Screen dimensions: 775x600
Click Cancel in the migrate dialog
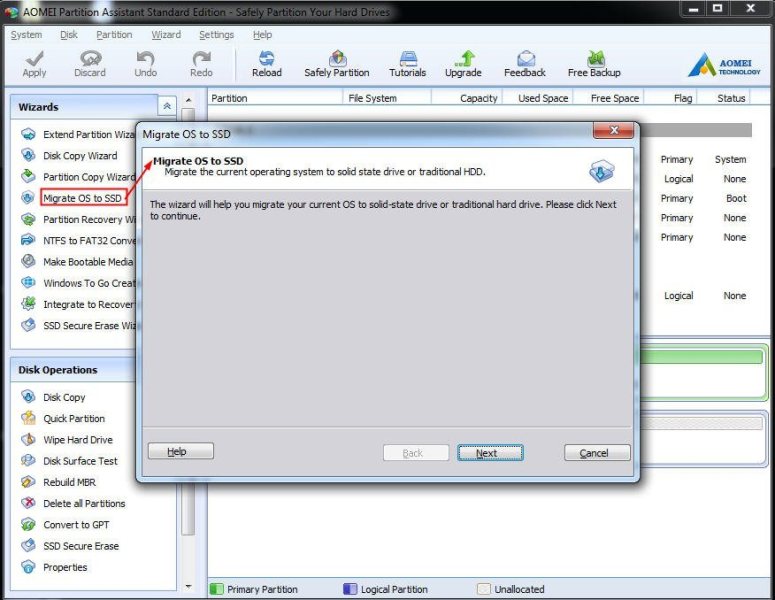pyautogui.click(x=597, y=453)
